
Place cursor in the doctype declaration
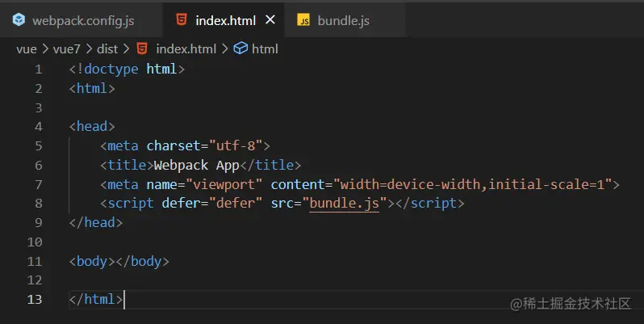[127, 69]
